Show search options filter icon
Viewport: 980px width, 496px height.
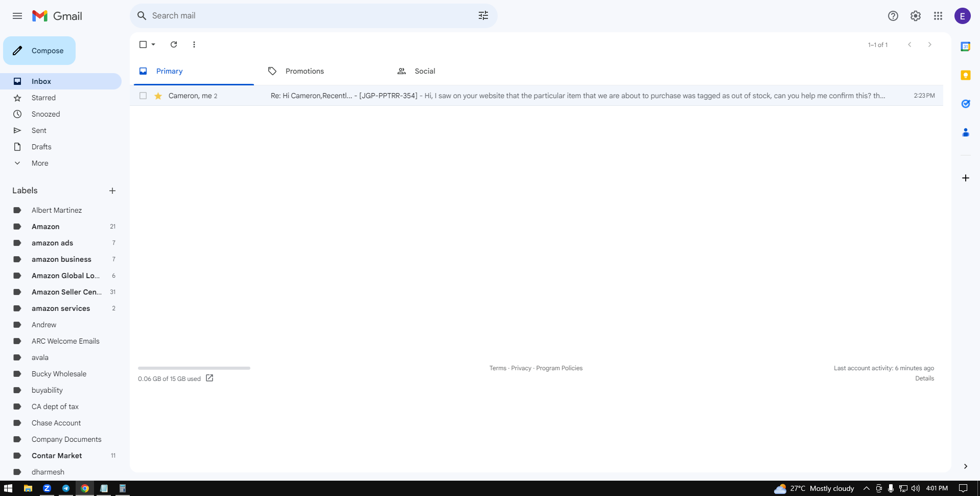(483, 16)
